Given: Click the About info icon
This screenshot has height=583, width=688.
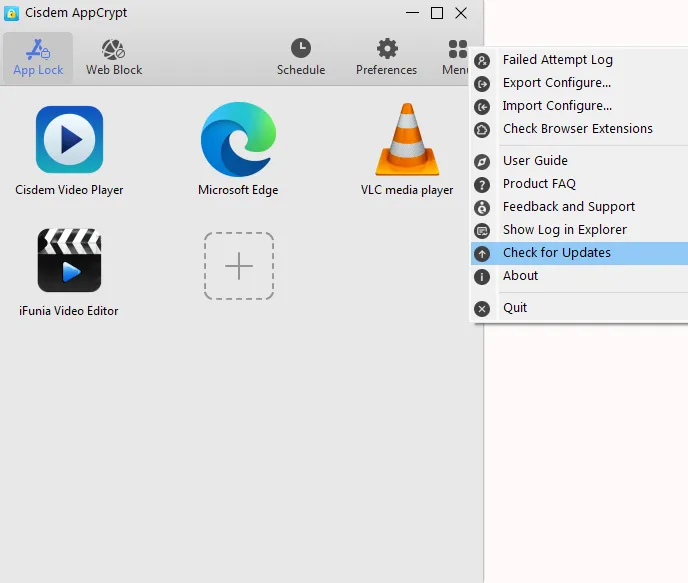Looking at the screenshot, I should point(482,277).
